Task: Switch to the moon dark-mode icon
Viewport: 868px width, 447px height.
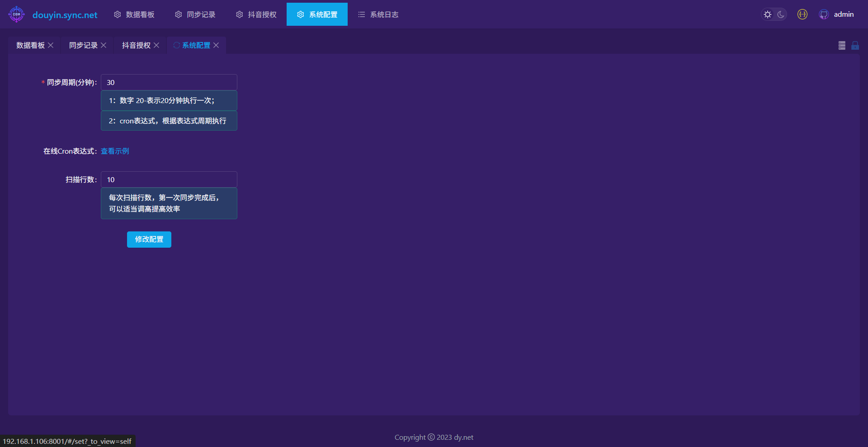Action: pyautogui.click(x=781, y=14)
